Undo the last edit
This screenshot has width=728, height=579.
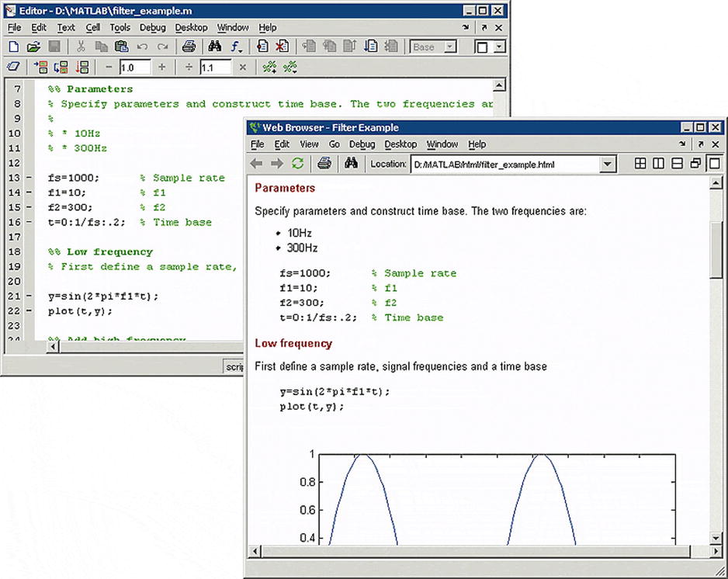point(144,46)
